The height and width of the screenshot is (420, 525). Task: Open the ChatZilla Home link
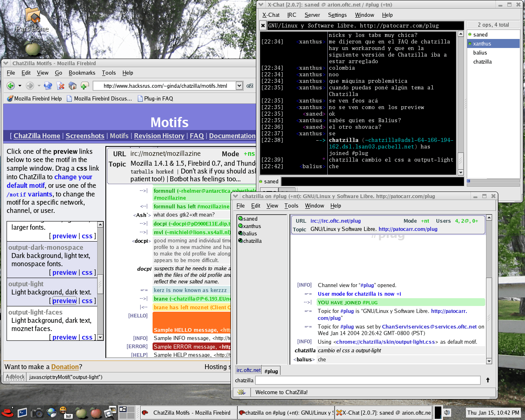click(37, 136)
